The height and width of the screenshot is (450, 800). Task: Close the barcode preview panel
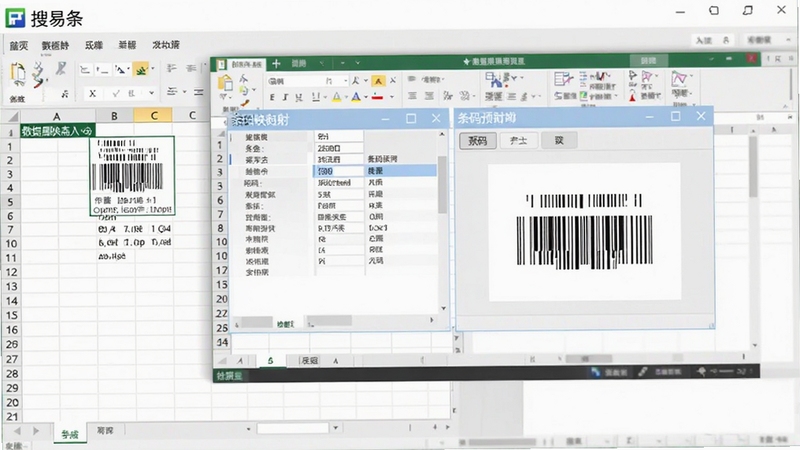point(701,116)
